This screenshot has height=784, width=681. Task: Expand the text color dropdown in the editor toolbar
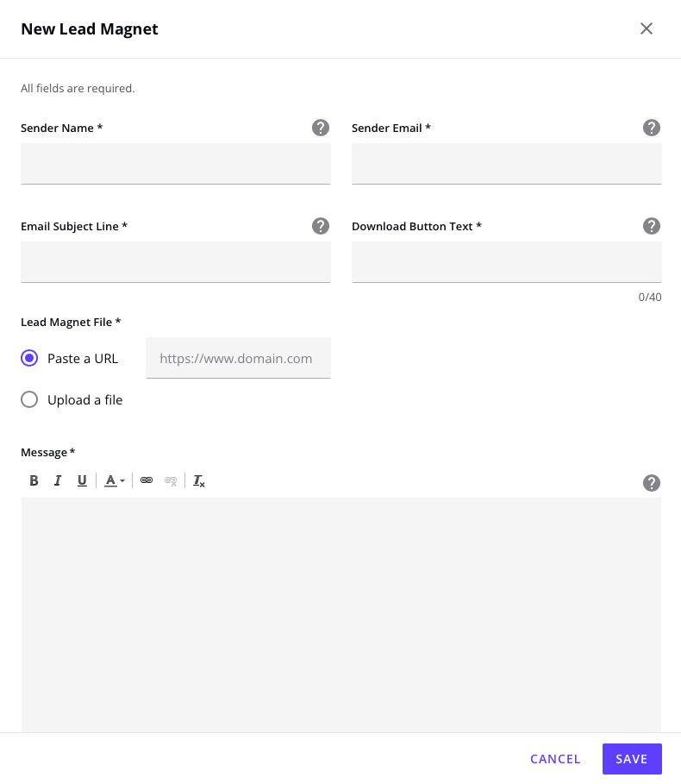121,480
